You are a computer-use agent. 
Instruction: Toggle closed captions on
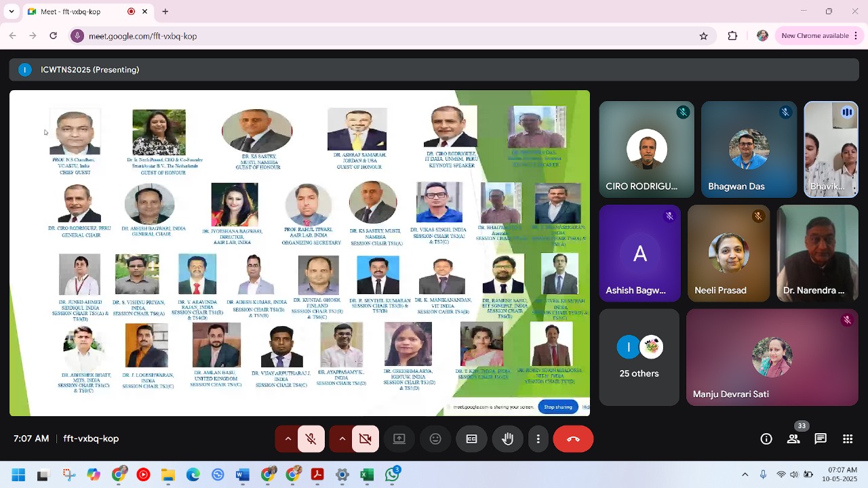click(471, 439)
